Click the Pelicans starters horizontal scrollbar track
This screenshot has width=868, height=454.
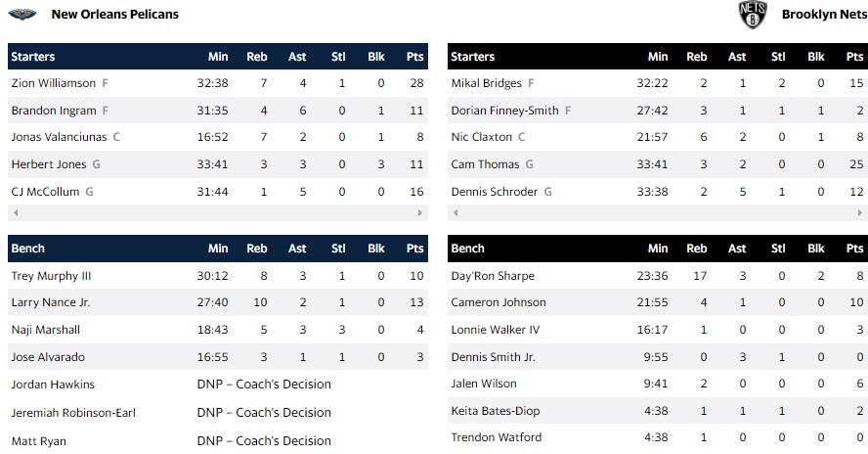[217, 213]
